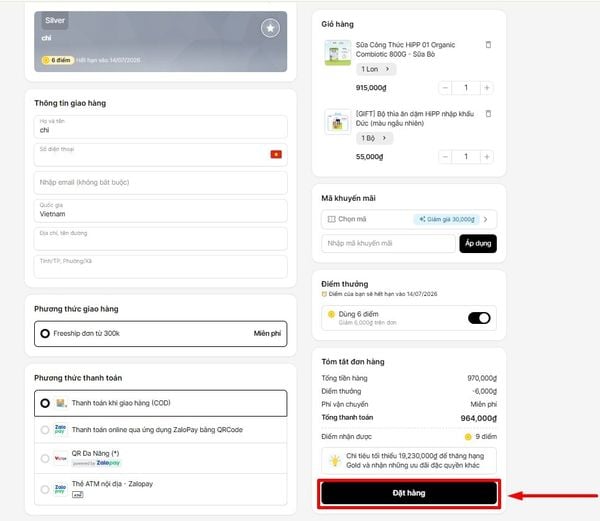Screen dimensions: 600x521
Task: Increase quantity of gift spoon set
Action: pyautogui.click(x=487, y=157)
